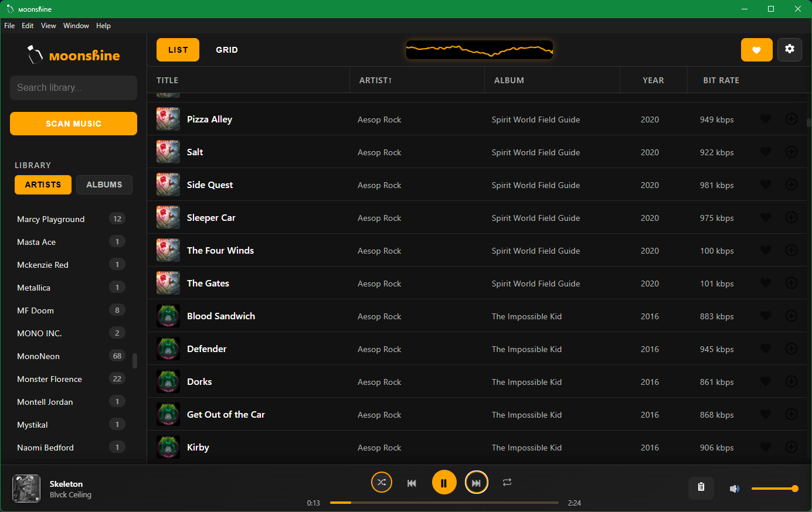Open the Edit menu
Screen dimensions: 812x512
[x=28, y=26]
